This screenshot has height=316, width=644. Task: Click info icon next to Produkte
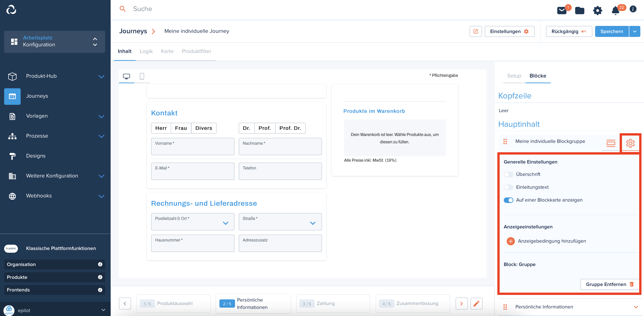point(100,277)
